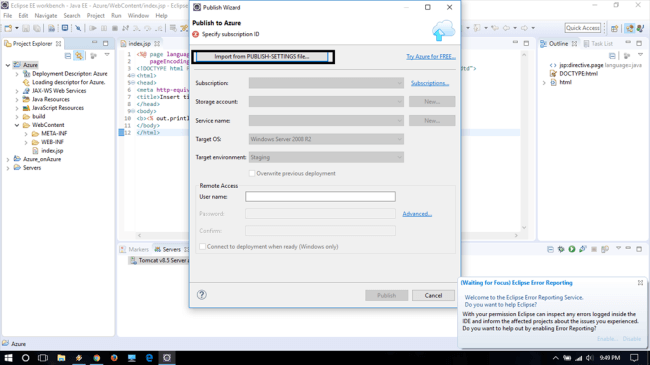Click the Forward navigation arrow in toolbar

(524, 28)
